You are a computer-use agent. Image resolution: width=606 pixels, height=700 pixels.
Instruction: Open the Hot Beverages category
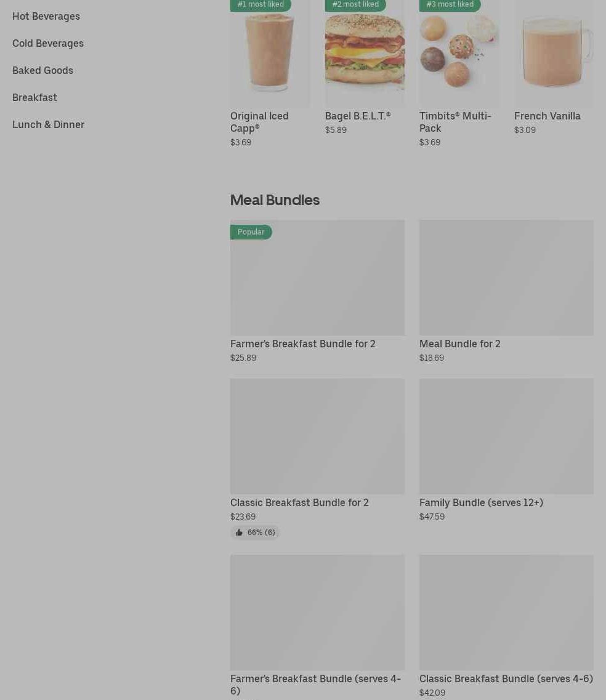(x=46, y=16)
